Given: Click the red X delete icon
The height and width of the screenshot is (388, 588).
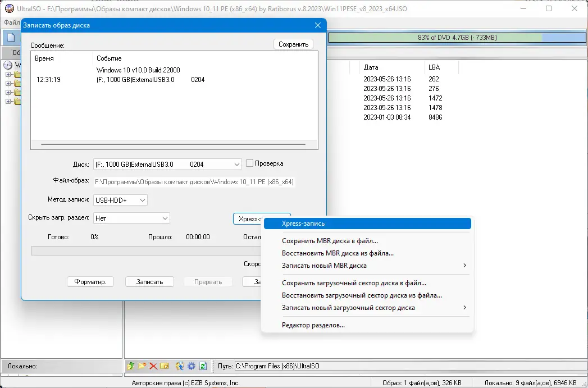Looking at the screenshot, I should [153, 366].
